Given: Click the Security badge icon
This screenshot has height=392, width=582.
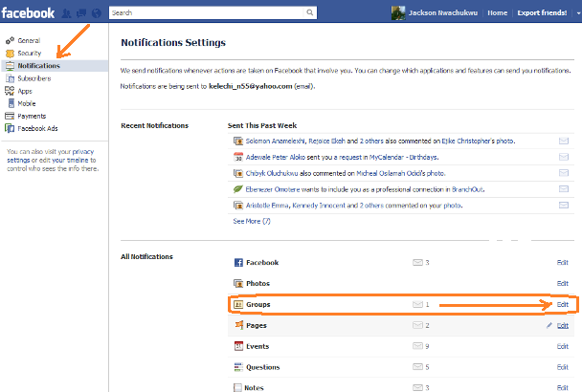Looking at the screenshot, I should tap(10, 53).
